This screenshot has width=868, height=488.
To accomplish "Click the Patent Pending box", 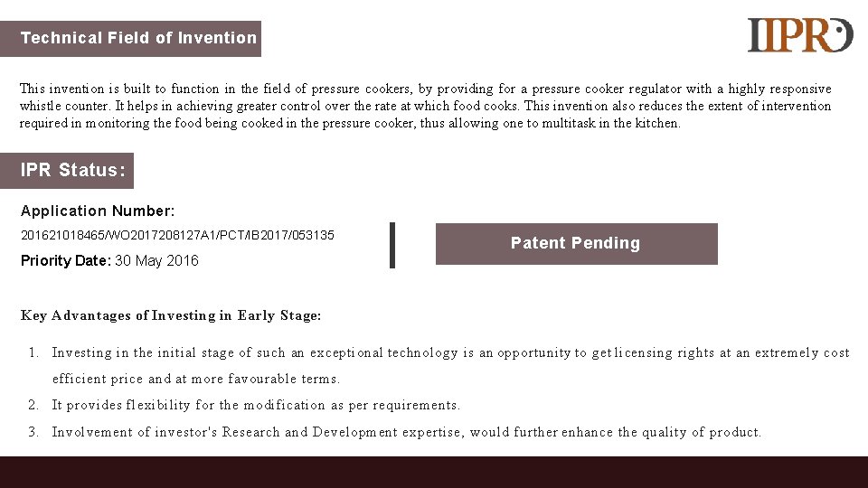I will click(576, 244).
